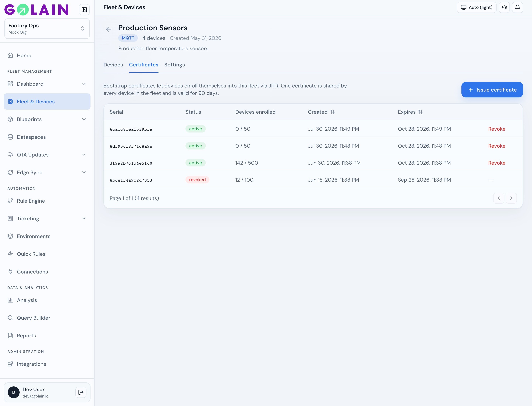This screenshot has width=532, height=406.
Task: Click the 142 / 500 enrolled value
Action: coord(247,163)
